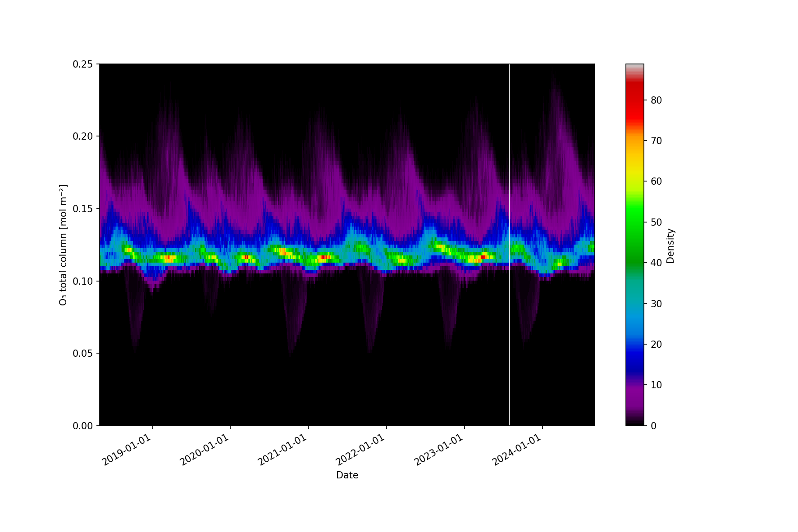Viewport: 798px width, 532px height.
Task: Click the colorbar tick label 60
Action: [x=656, y=182]
